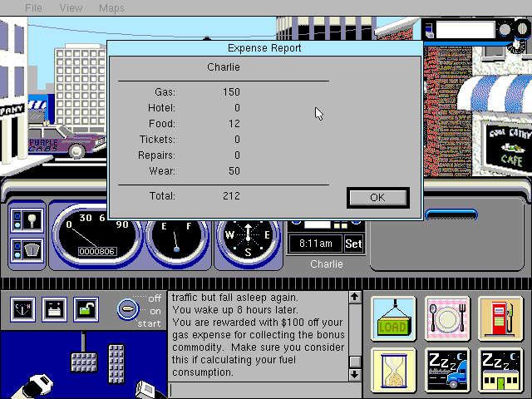
Task: Click the red gas pump icon
Action: (500, 318)
